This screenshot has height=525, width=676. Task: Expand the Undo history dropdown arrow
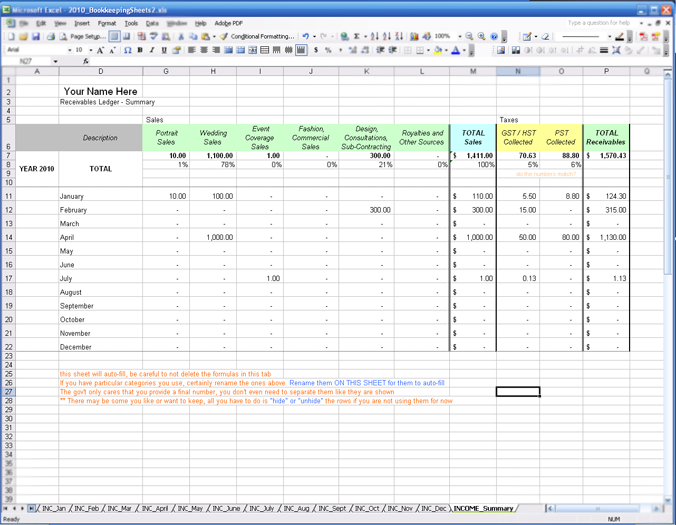tap(314, 37)
